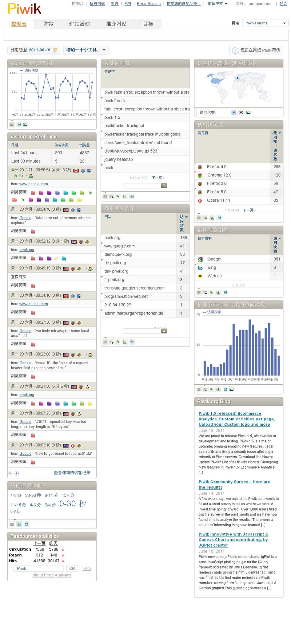Screen dimensions: 291x644
Task: Click the first pink page folder in the top visitor entry
Action: tap(33, 193)
